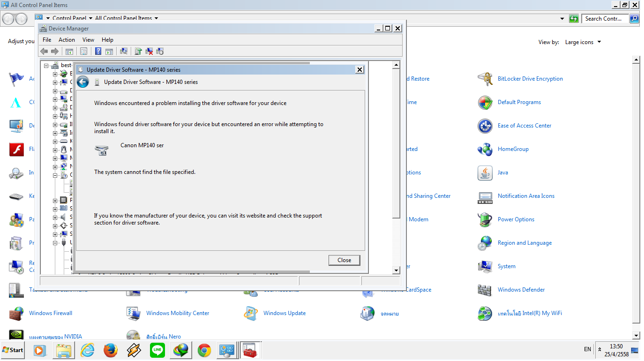Open the Region and Language link
The height and width of the screenshot is (361, 644).
[524, 243]
